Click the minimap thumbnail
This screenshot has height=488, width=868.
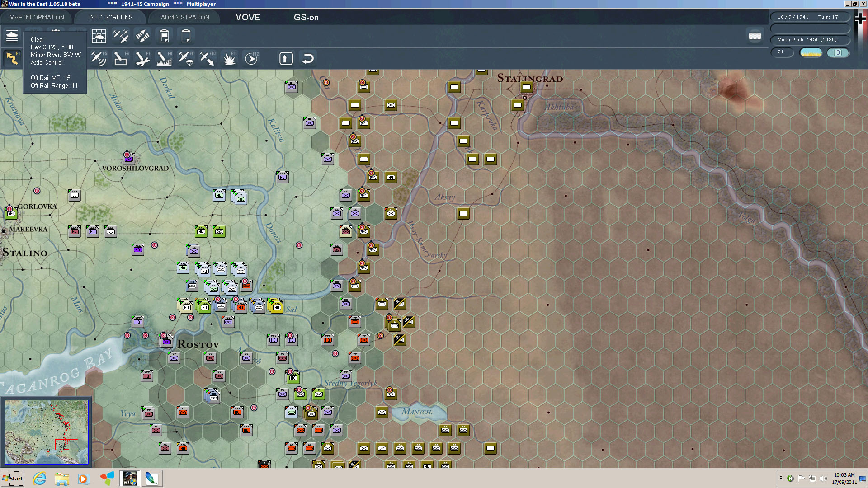tap(46, 432)
